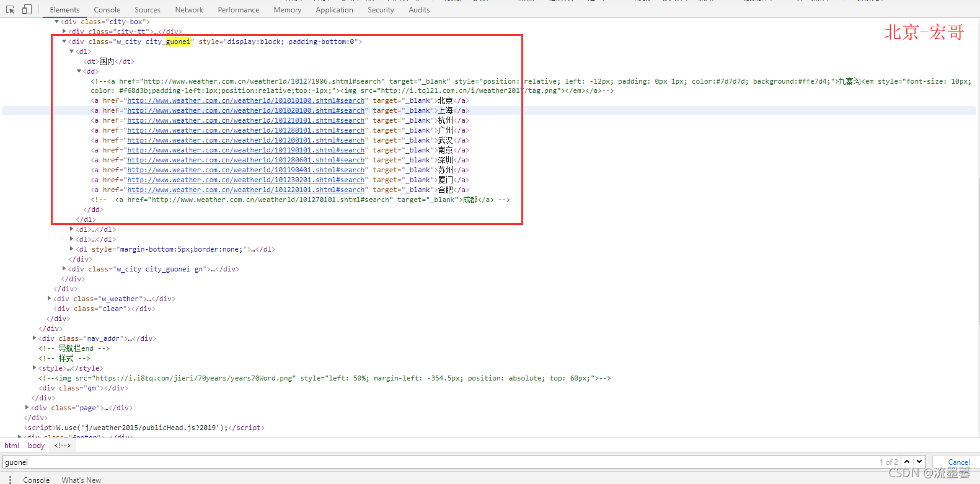The width and height of the screenshot is (980, 484).
Task: Cancel the element search
Action: 958,462
